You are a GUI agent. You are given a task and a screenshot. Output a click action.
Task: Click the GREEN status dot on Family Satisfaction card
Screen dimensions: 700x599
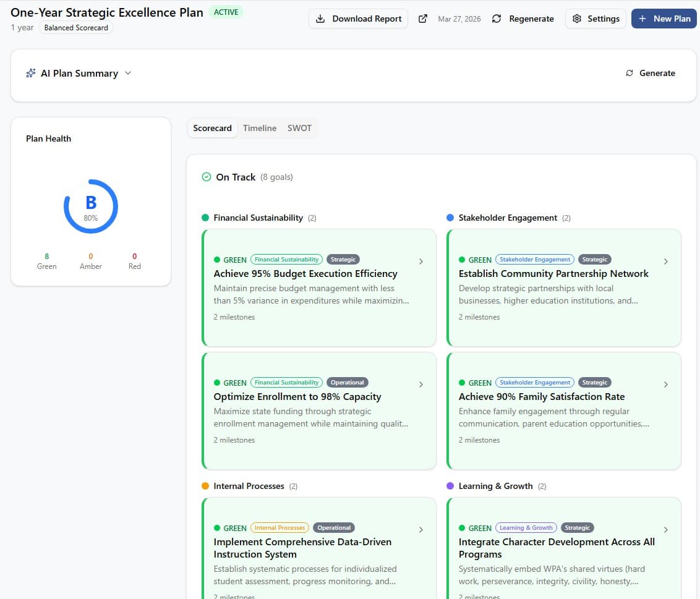462,383
